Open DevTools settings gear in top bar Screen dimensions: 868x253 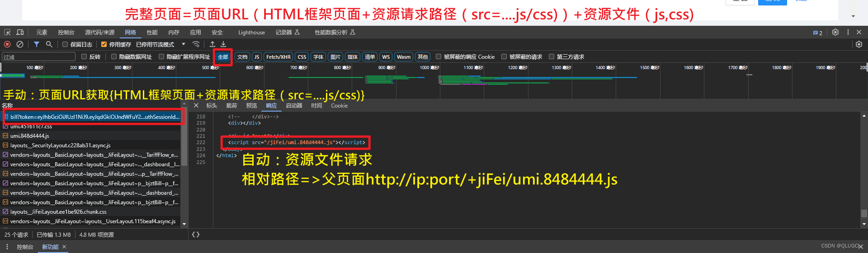coord(835,32)
